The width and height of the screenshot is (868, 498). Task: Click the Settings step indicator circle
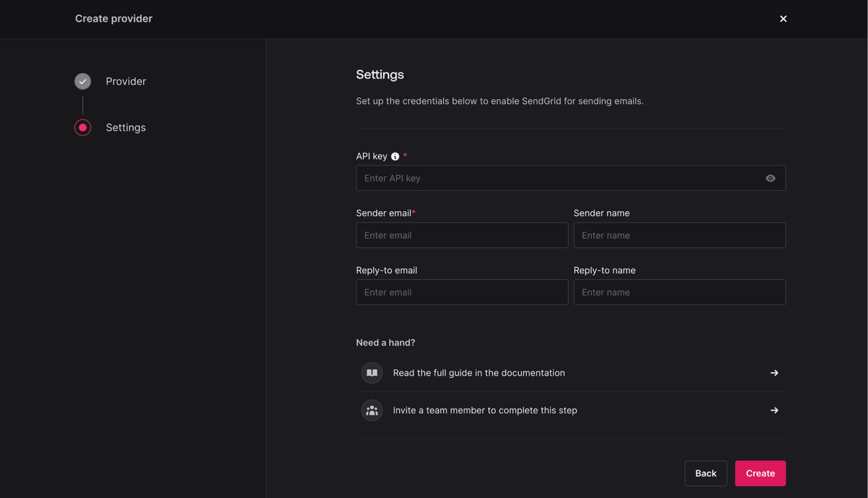pyautogui.click(x=83, y=127)
